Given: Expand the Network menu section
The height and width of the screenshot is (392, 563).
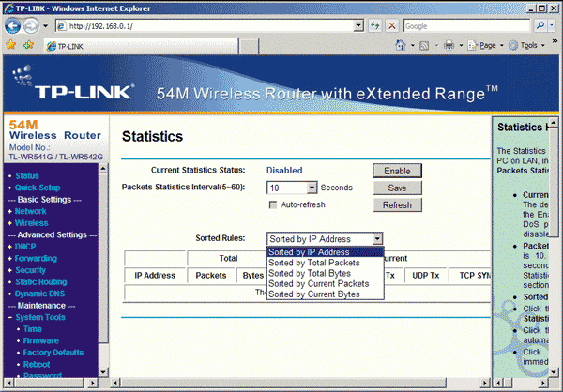Looking at the screenshot, I should point(30,211).
